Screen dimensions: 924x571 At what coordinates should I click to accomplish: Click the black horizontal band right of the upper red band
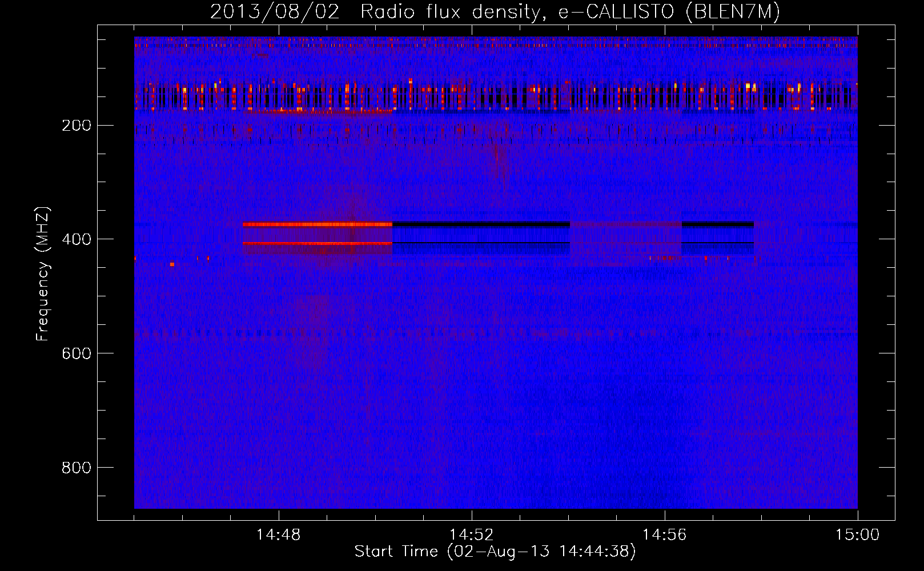pyautogui.click(x=481, y=224)
